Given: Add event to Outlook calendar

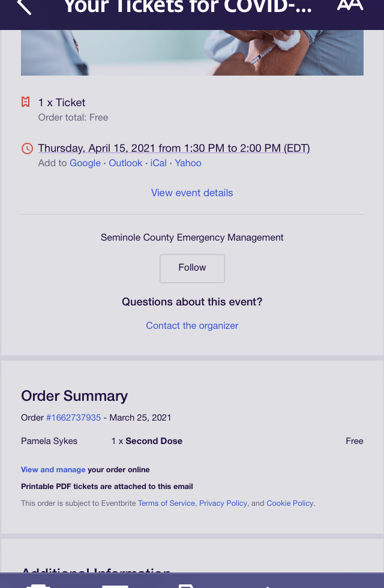Looking at the screenshot, I should tap(125, 163).
